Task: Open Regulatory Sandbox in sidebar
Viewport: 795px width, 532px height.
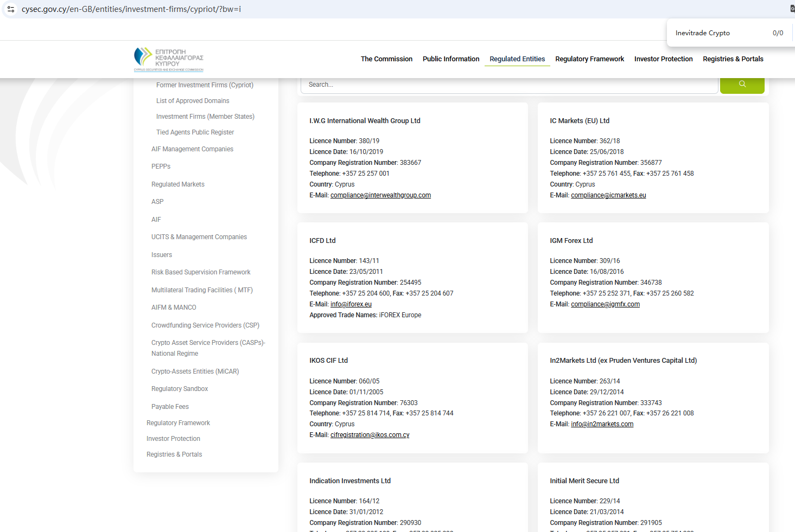Action: click(180, 389)
